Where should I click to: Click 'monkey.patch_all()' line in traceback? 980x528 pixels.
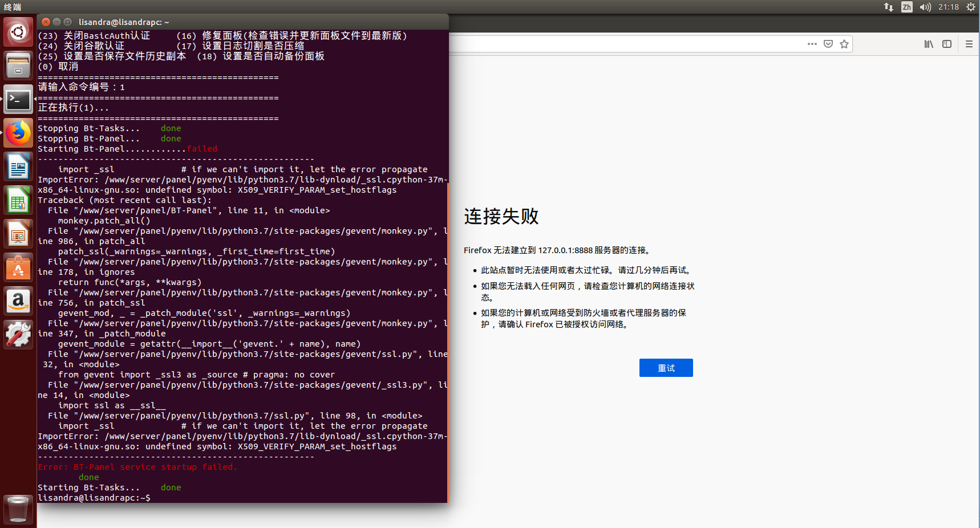click(104, 221)
